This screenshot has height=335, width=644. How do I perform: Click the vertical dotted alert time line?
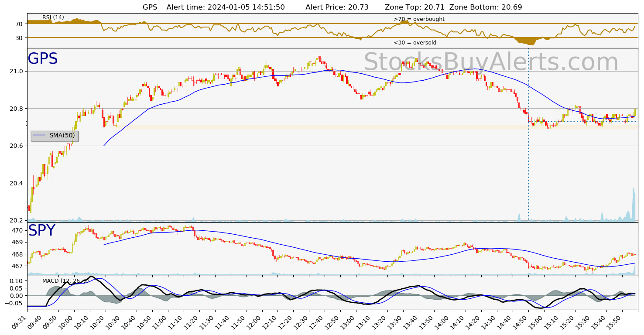tap(528, 134)
